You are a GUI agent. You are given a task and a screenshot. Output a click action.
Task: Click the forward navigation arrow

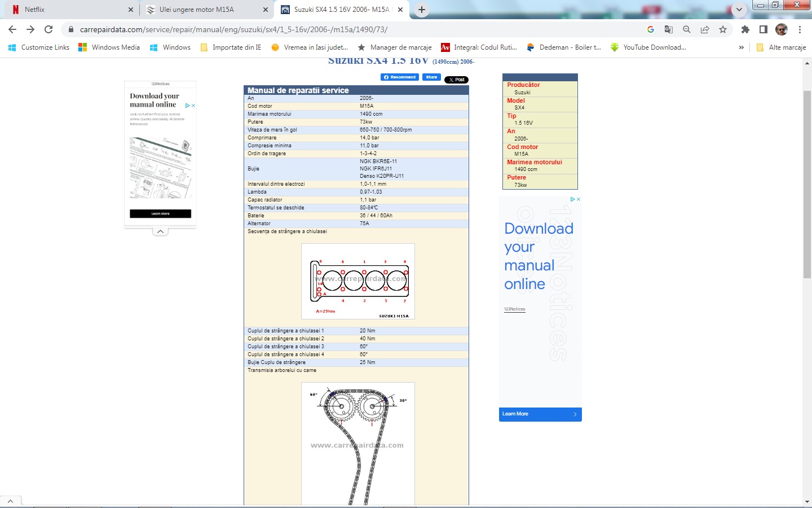[30, 29]
